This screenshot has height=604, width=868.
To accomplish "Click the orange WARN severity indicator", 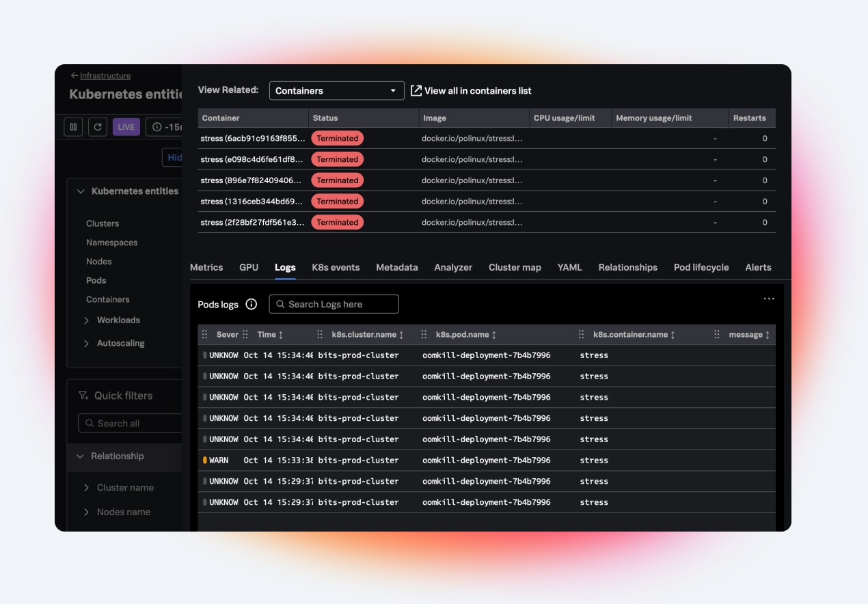I will tap(205, 461).
